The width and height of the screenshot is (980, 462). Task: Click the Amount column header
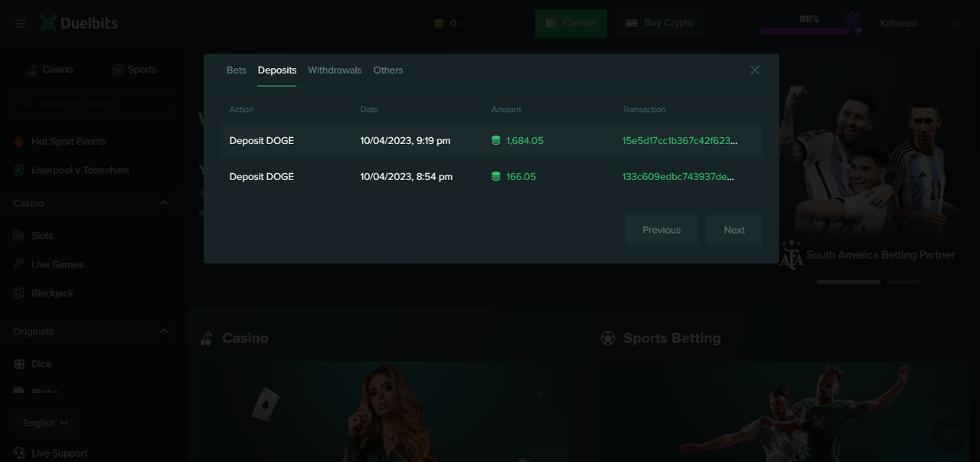click(506, 110)
